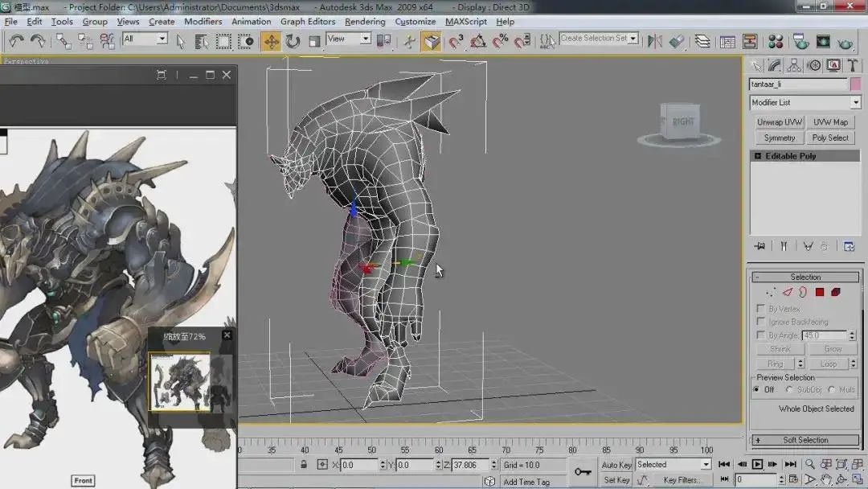Select the Arc Rotate viewport tool
This screenshot has width=868, height=489.
(841, 479)
